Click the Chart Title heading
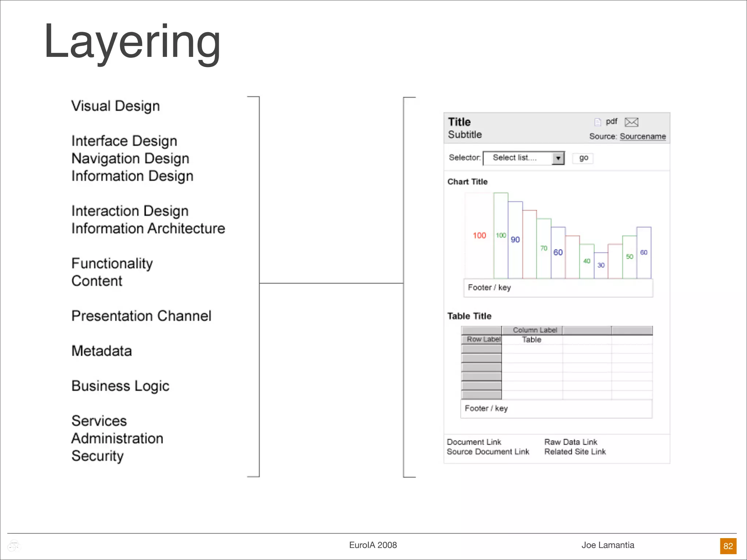Viewport: 747px width, 560px height. [x=467, y=182]
